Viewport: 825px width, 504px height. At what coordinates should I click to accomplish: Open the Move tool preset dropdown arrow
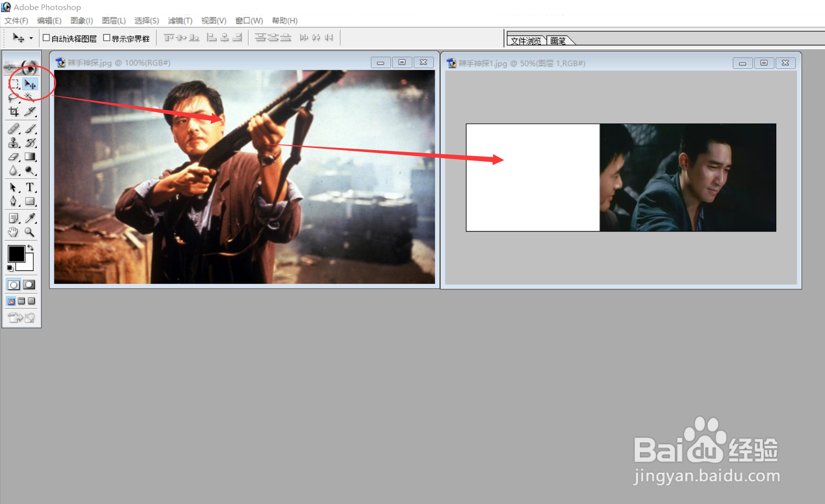[31, 38]
